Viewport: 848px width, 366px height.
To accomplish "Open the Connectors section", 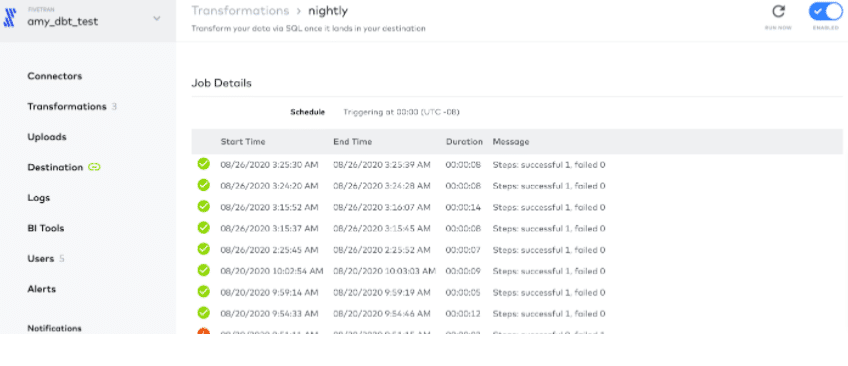I will [x=55, y=76].
